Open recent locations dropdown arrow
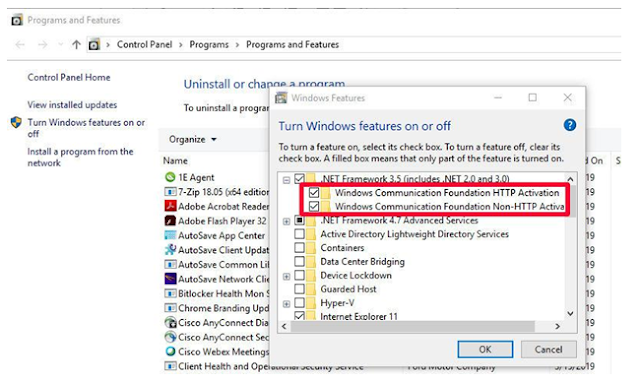Image resolution: width=640 pixels, height=383 pixels. tap(60, 44)
